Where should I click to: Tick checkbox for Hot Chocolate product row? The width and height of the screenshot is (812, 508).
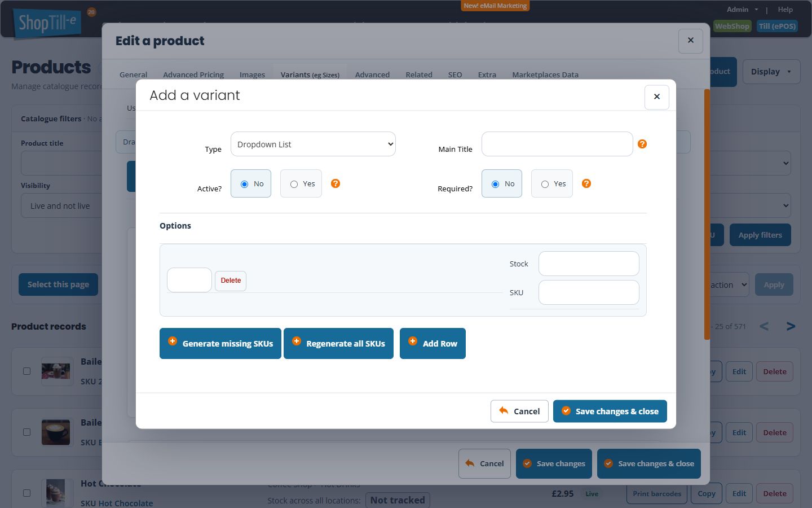[x=27, y=493]
